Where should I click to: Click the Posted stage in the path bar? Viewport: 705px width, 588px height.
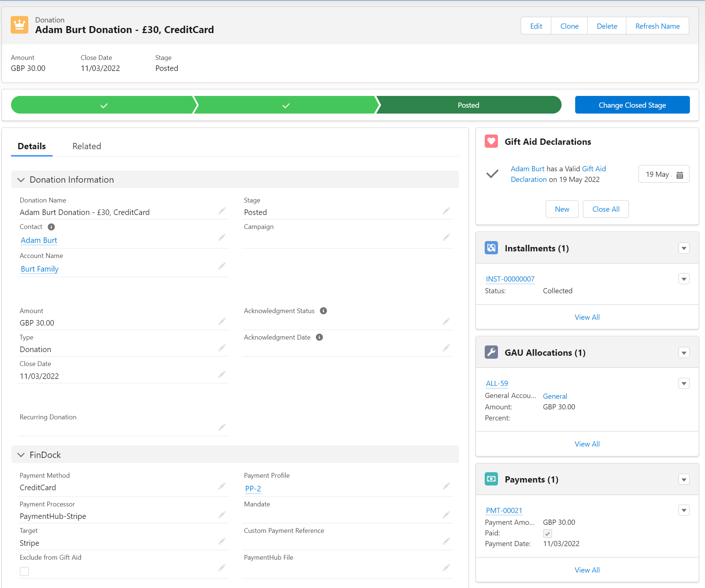click(468, 105)
